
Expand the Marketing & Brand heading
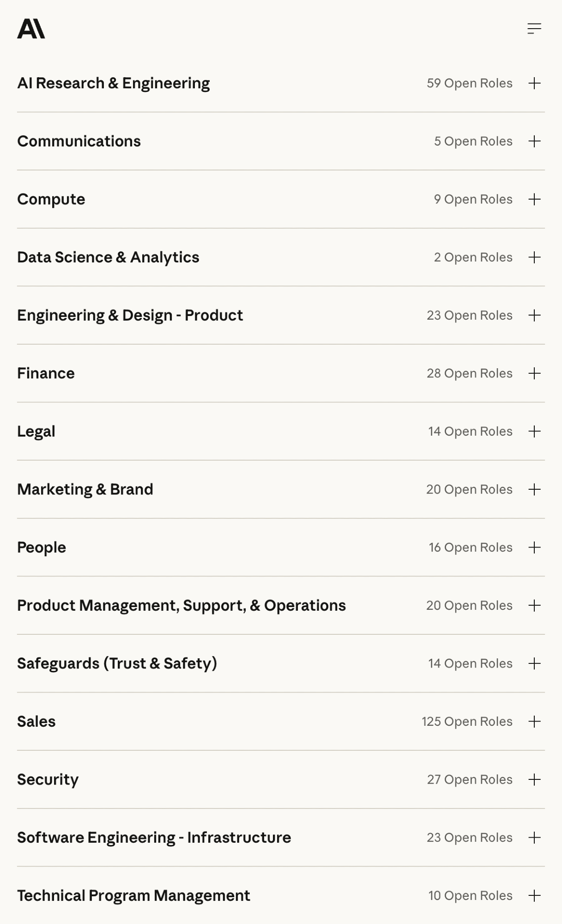[85, 490]
